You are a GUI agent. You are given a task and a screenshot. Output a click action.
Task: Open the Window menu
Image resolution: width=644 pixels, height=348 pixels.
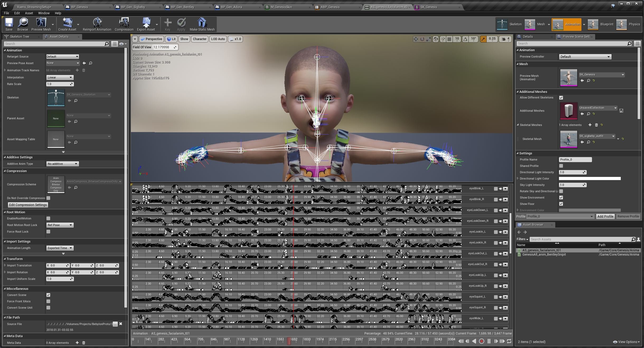coord(44,13)
